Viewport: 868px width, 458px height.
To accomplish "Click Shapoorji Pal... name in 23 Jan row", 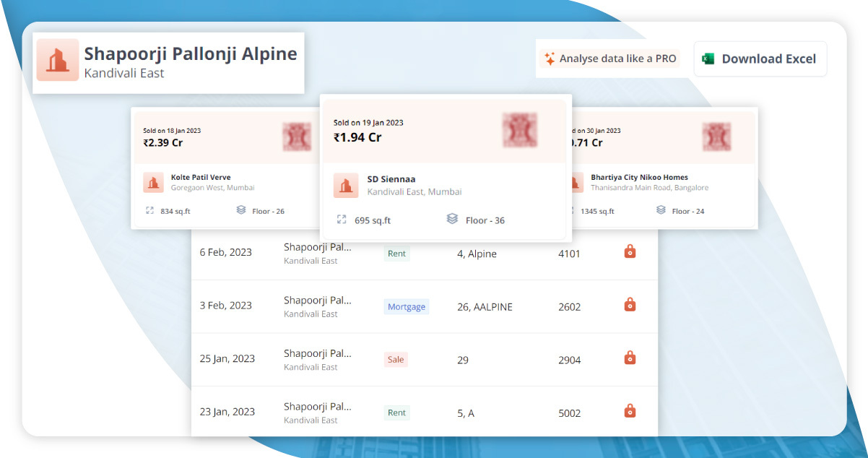I will (318, 406).
